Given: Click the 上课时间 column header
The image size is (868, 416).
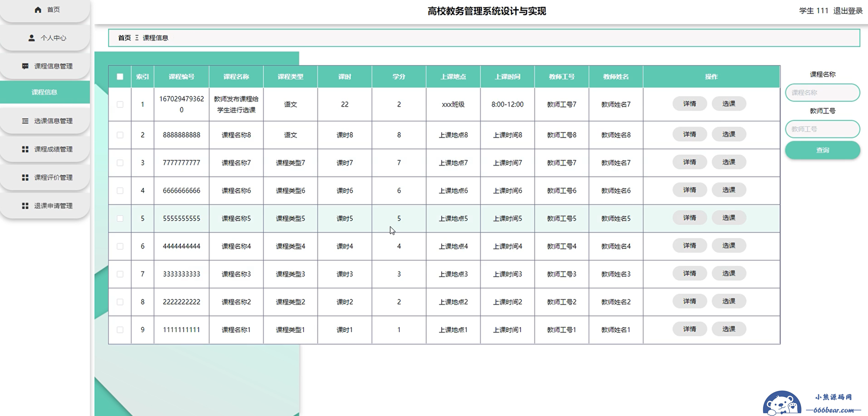Looking at the screenshot, I should [508, 77].
